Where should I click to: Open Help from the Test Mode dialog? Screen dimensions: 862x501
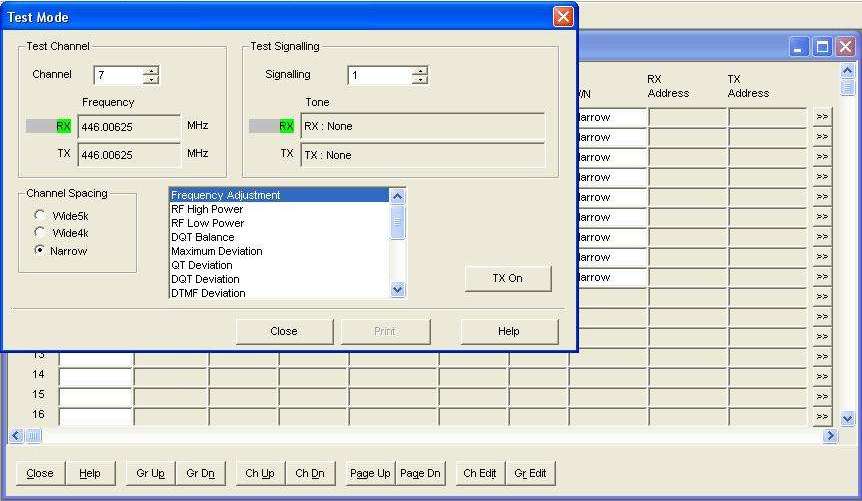click(508, 332)
